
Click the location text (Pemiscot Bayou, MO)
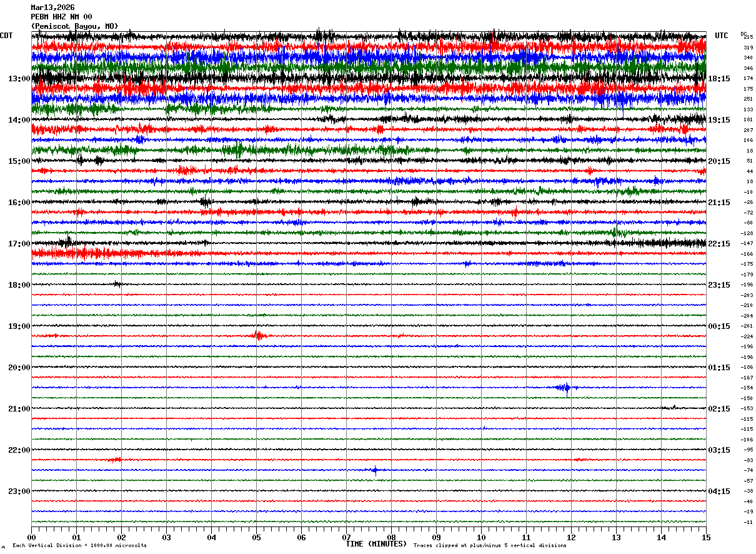pyautogui.click(x=74, y=26)
